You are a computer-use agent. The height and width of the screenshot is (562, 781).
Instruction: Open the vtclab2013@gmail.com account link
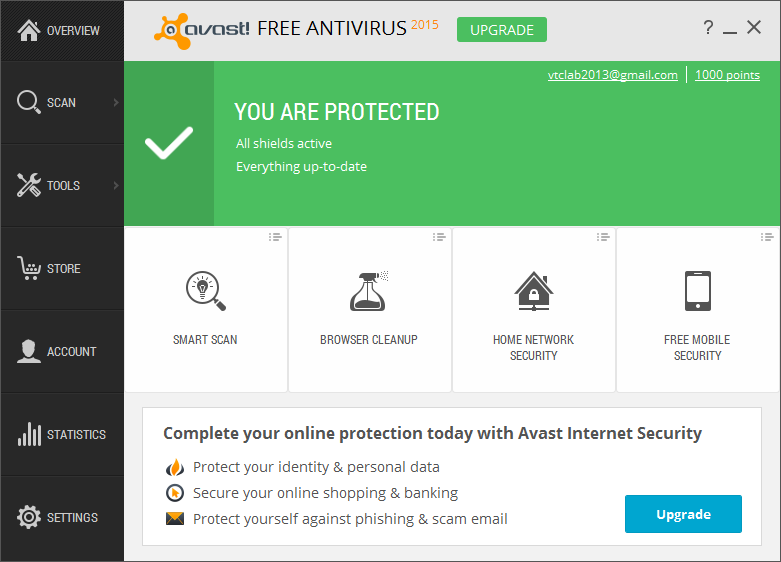[612, 75]
